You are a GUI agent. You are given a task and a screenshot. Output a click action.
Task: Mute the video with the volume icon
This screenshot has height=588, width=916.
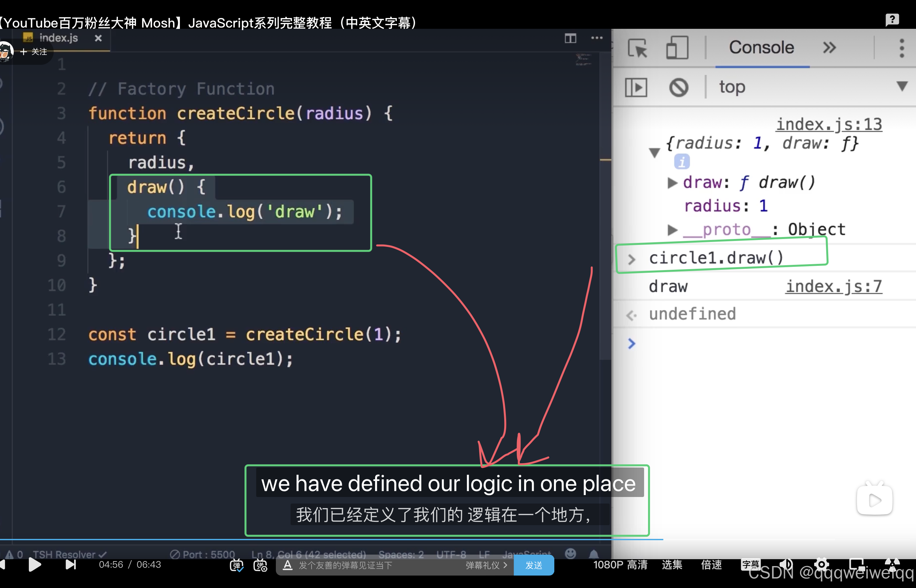pos(786,564)
